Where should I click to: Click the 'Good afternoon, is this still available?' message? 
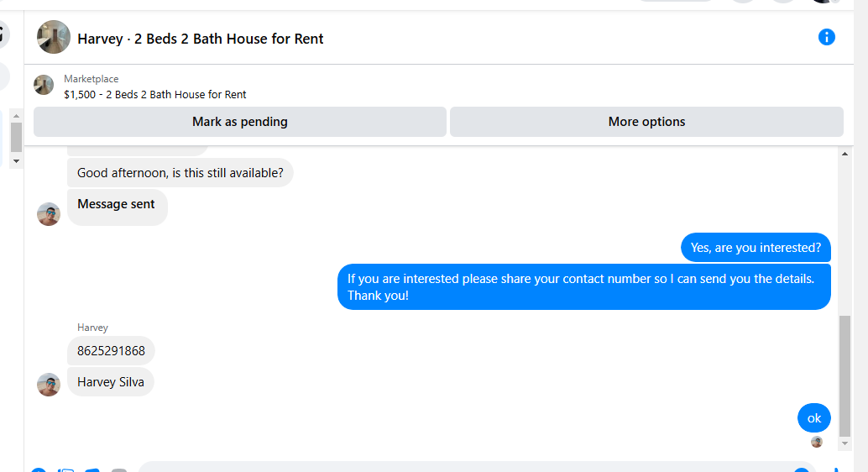180,173
